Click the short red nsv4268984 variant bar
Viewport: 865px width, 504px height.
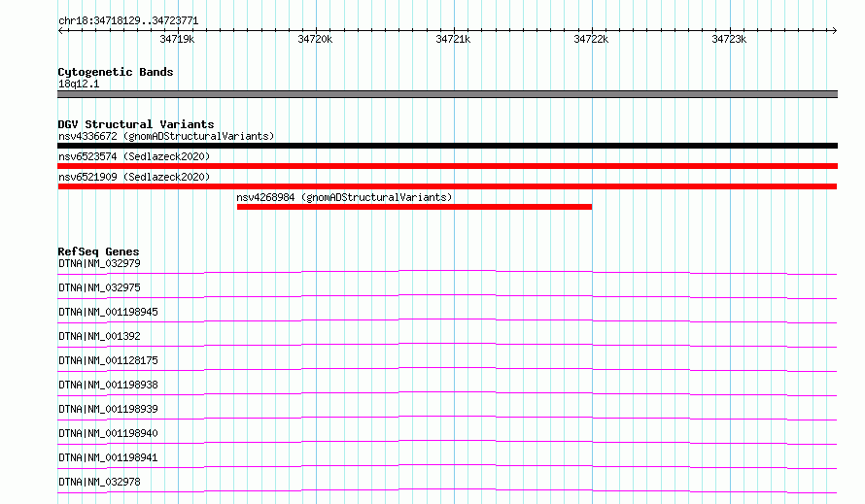(414, 207)
